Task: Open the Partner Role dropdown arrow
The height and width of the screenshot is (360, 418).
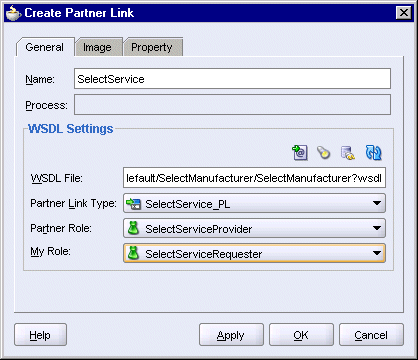Action: pyautogui.click(x=377, y=228)
